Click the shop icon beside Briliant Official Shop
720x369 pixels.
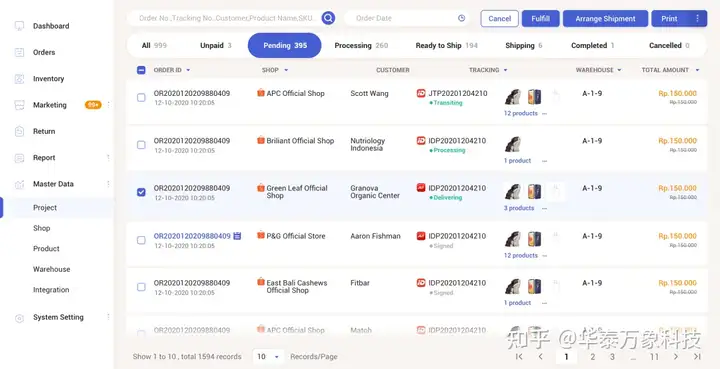pos(261,140)
